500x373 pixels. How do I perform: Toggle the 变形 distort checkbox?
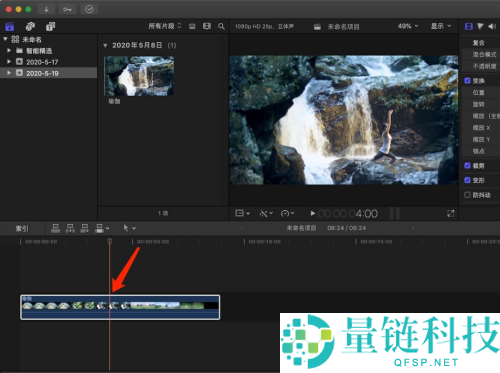(x=467, y=180)
